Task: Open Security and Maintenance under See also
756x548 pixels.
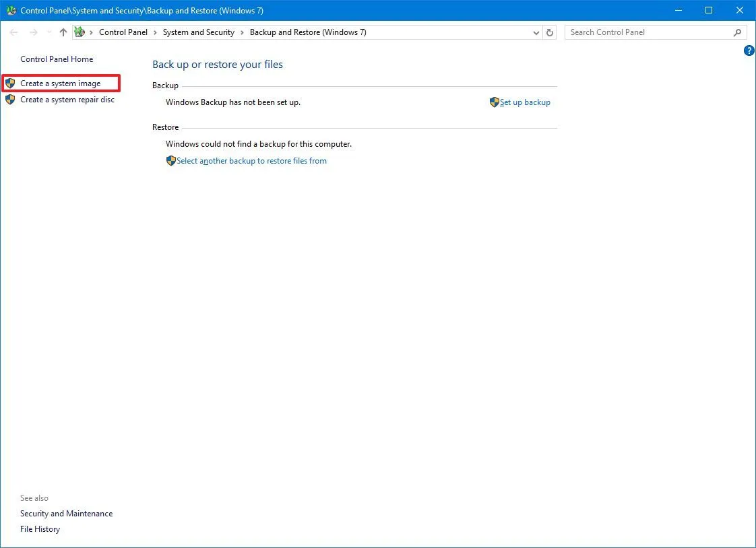Action: click(66, 513)
